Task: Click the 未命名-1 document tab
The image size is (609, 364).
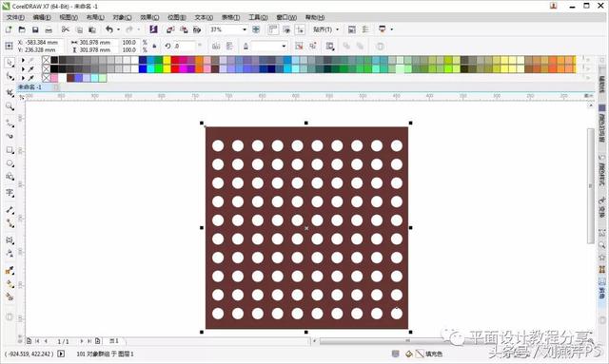Action: point(29,86)
